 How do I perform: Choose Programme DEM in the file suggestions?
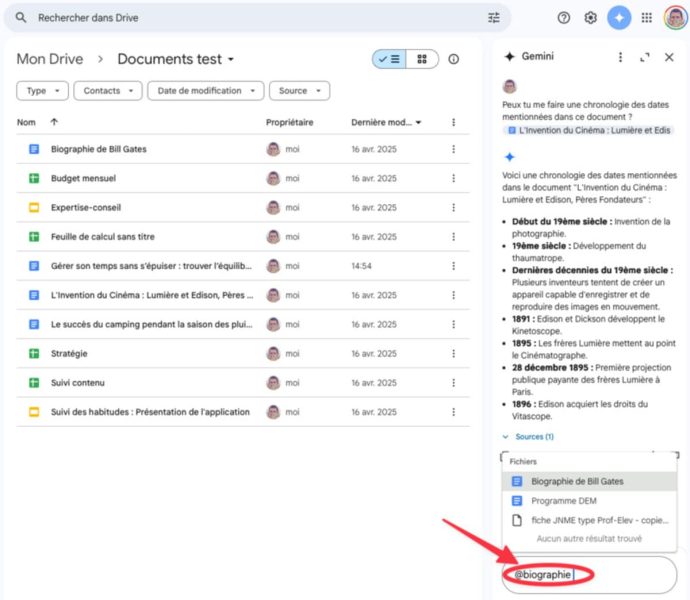click(x=563, y=500)
